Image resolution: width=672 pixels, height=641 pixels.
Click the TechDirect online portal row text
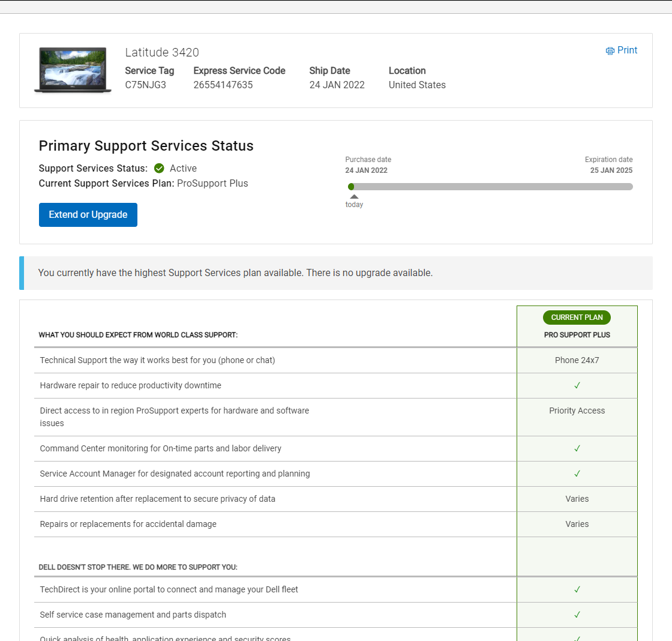click(x=169, y=589)
